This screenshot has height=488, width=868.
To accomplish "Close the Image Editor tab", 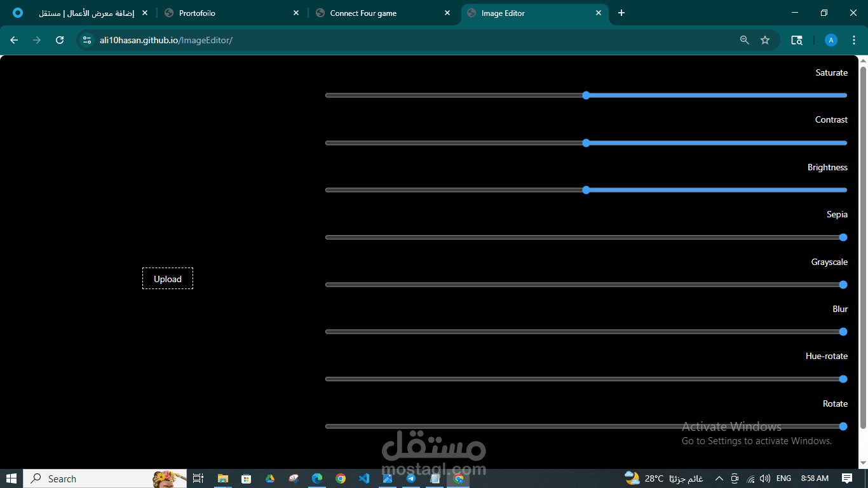I will (599, 13).
